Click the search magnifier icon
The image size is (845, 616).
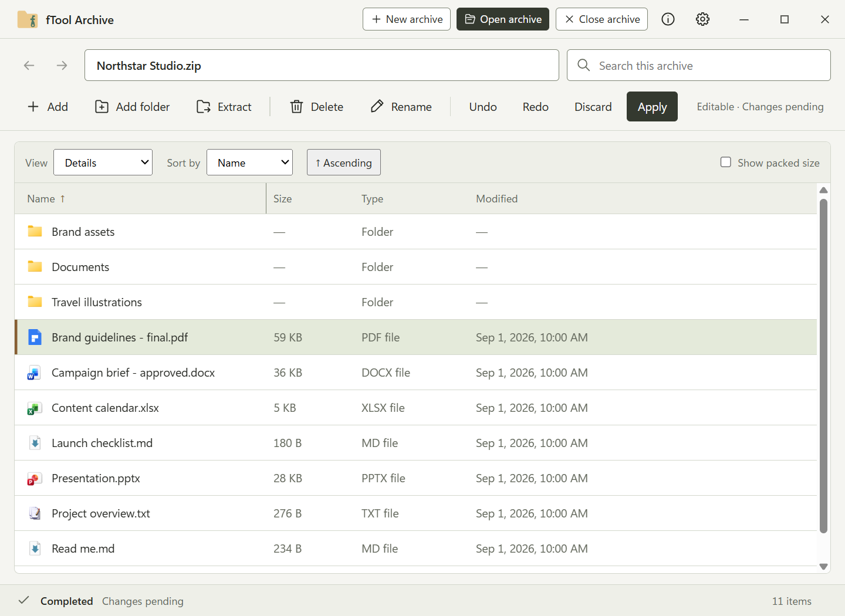pyautogui.click(x=583, y=65)
